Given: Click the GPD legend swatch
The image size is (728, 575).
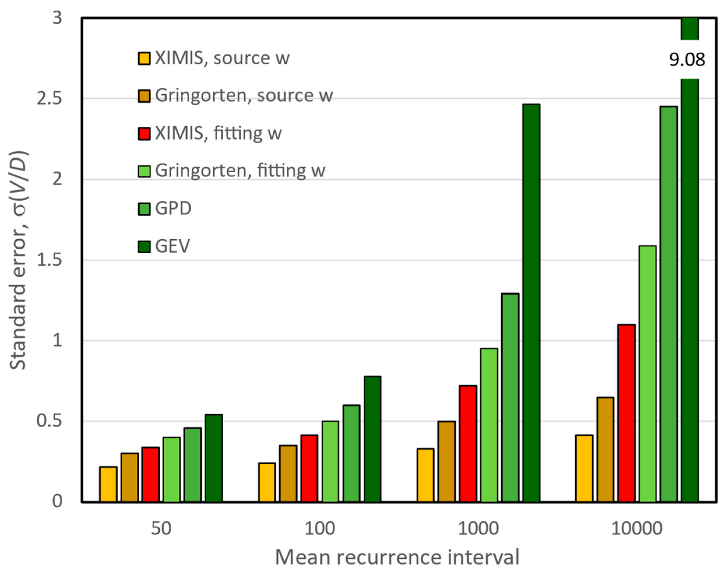Looking at the screenshot, I should pos(144,209).
